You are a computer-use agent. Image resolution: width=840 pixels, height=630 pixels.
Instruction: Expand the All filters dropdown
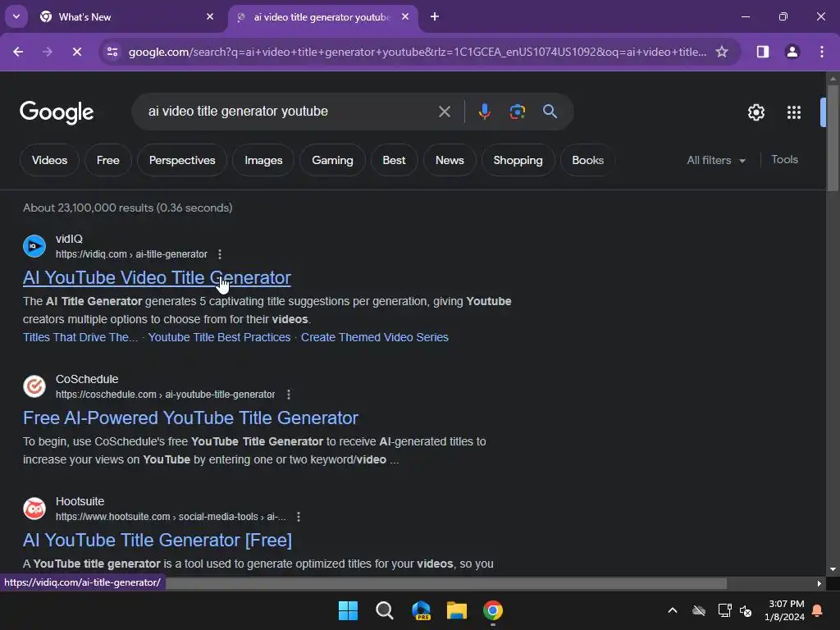click(x=716, y=160)
